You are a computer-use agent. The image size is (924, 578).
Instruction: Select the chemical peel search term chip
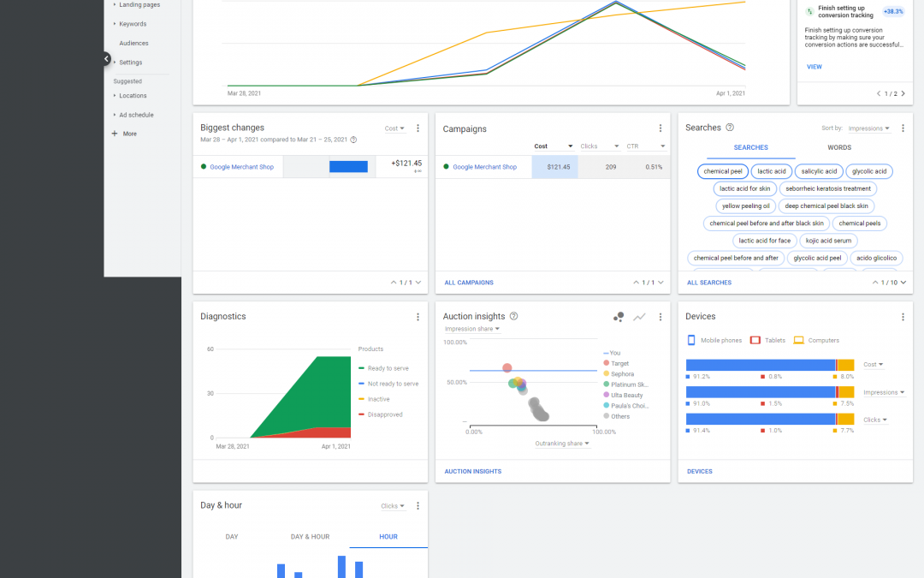click(722, 170)
